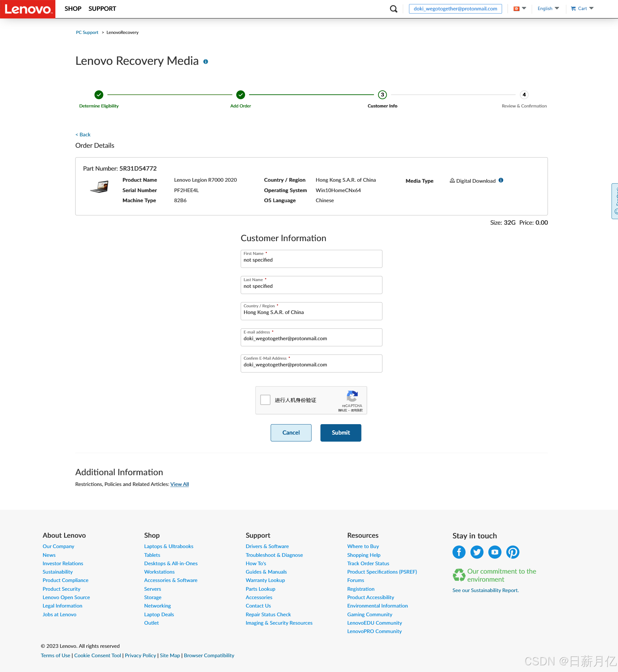Viewport: 618px width, 672px height.
Task: Open Product Specifications (PSREF) link
Action: coord(382,572)
